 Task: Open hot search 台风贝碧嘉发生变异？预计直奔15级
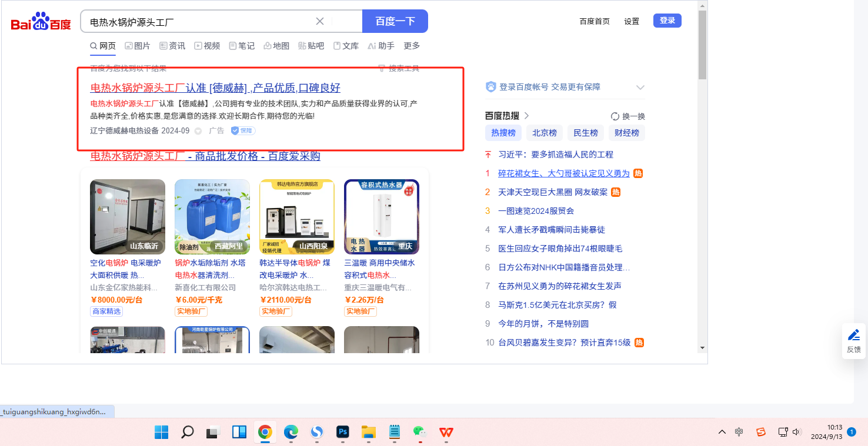click(564, 343)
